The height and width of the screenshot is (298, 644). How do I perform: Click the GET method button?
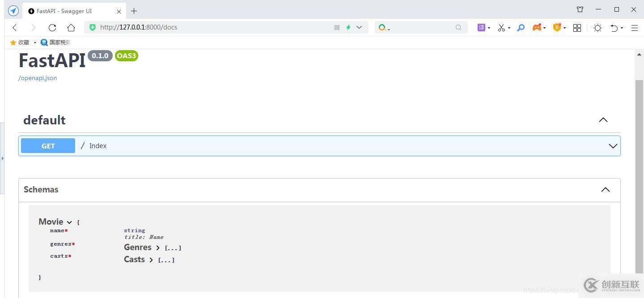click(x=48, y=146)
